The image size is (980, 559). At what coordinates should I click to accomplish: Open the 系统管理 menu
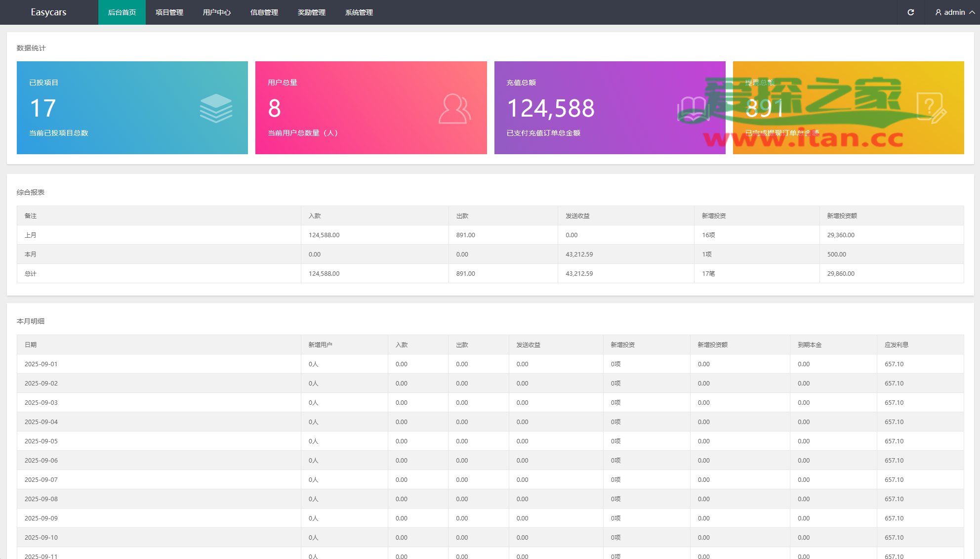point(359,12)
